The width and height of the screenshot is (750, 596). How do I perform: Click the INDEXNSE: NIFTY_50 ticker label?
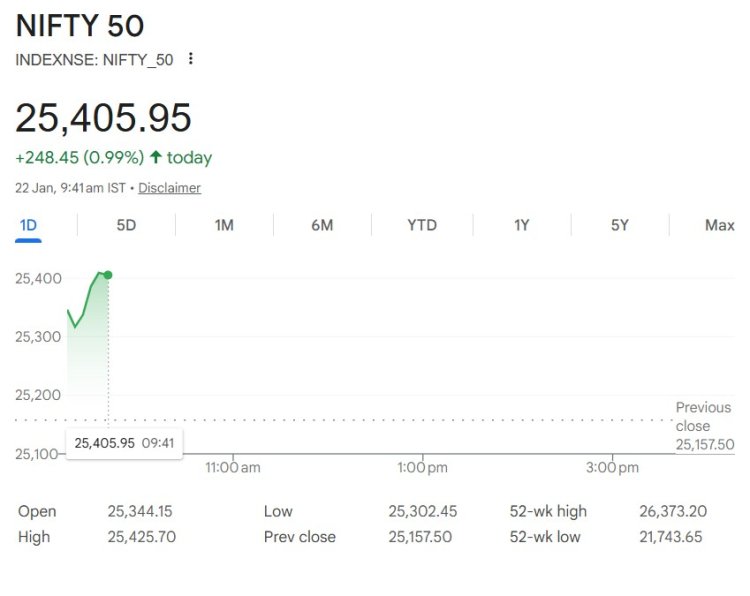click(94, 60)
